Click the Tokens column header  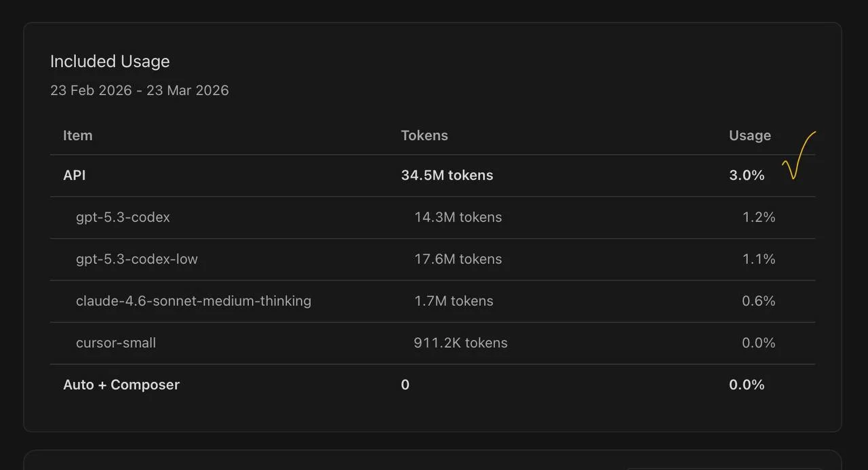[x=424, y=135]
